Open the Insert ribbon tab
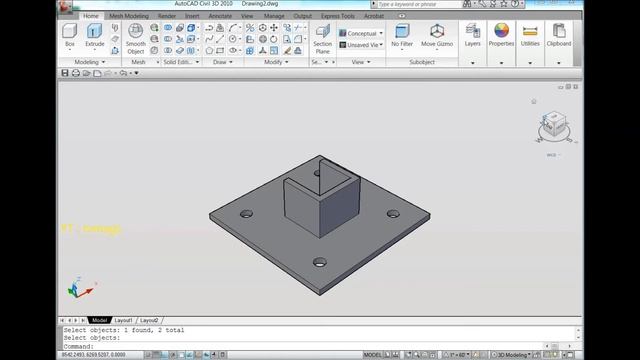Image resolution: width=640 pixels, height=360 pixels. [x=192, y=16]
